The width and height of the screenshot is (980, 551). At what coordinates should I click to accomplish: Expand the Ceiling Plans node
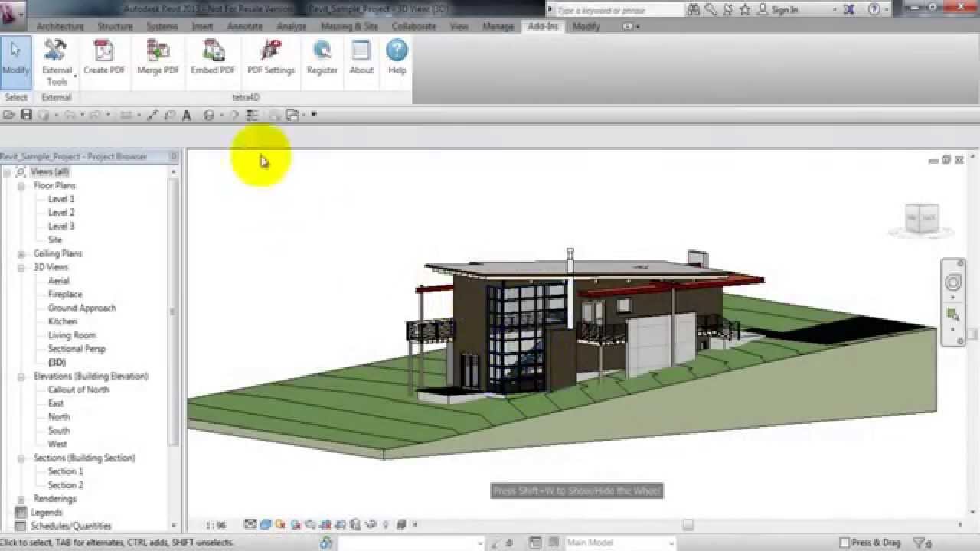tap(21, 254)
